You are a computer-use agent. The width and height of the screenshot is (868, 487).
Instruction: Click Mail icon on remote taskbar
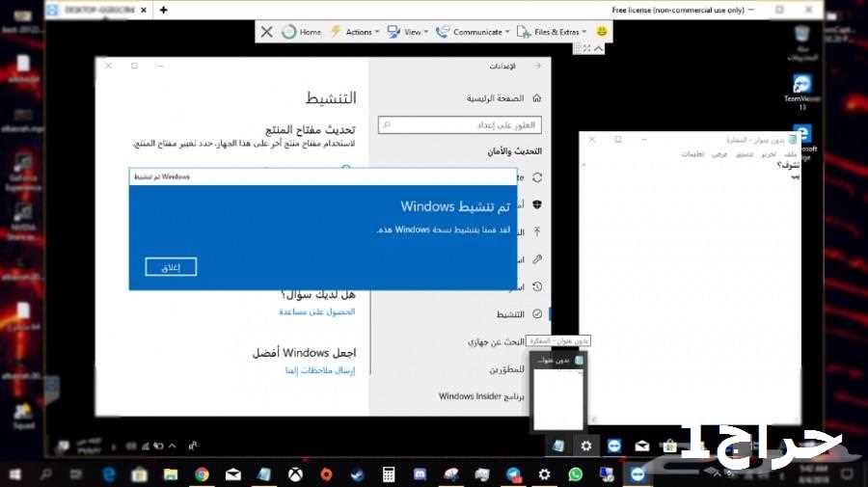click(x=641, y=446)
